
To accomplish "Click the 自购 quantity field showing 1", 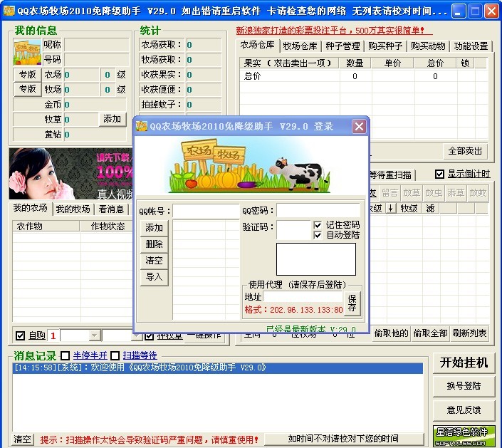I will [x=53, y=335].
